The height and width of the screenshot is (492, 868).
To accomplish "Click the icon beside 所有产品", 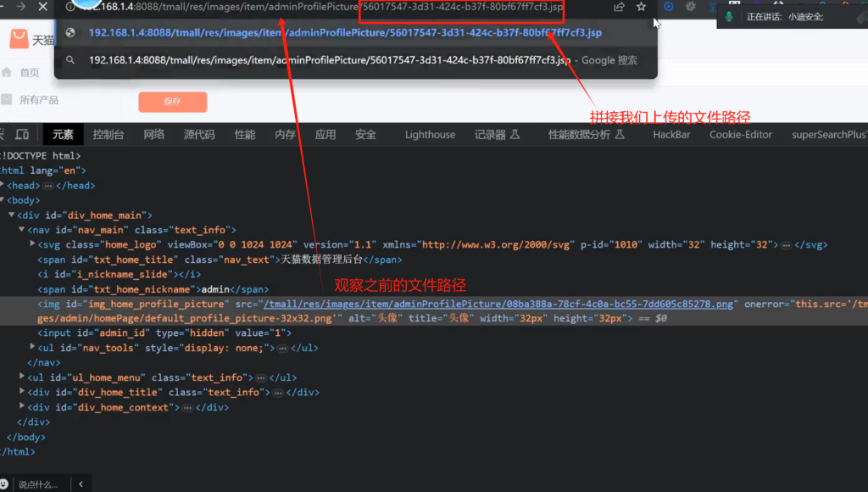I will pos(7,100).
